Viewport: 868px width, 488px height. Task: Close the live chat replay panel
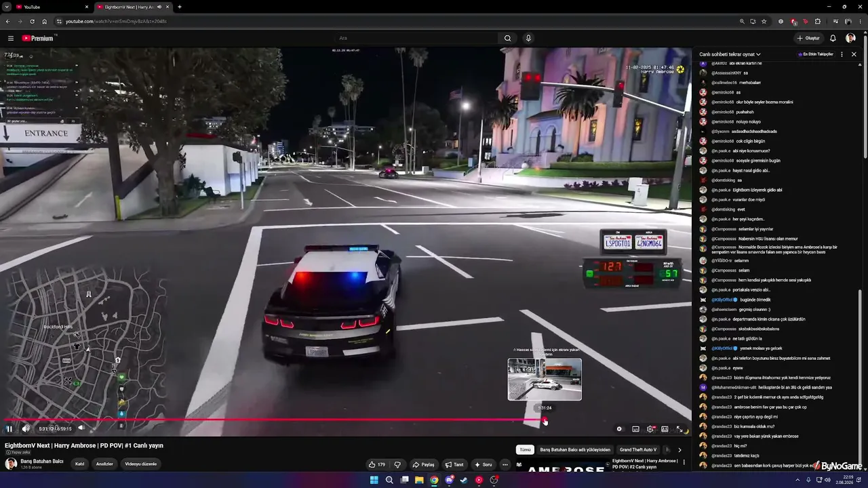coord(854,54)
